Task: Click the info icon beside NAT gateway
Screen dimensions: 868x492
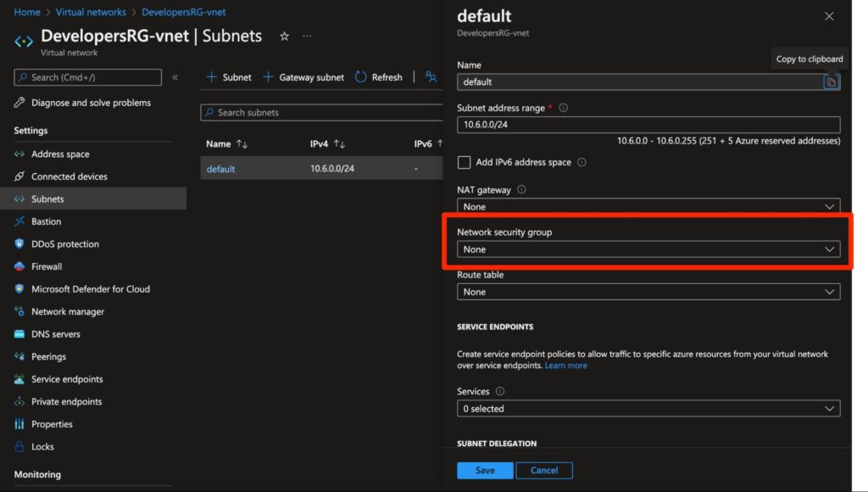Action: pyautogui.click(x=521, y=189)
